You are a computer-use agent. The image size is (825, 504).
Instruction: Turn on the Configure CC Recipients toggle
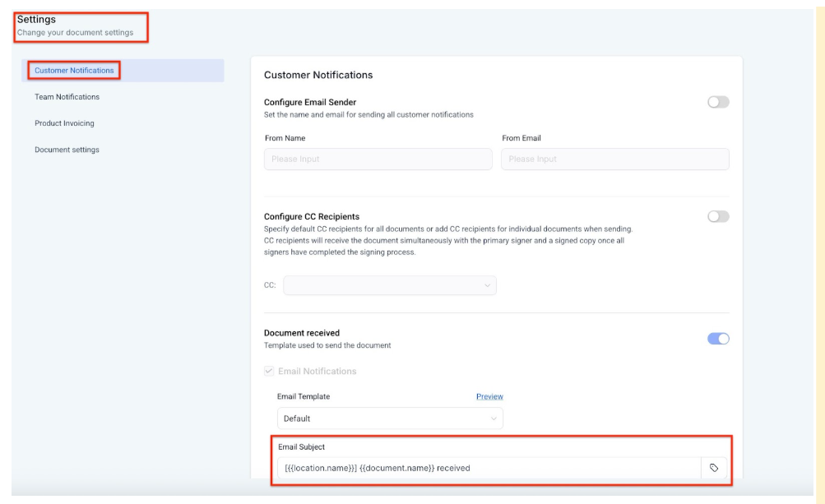pos(718,217)
